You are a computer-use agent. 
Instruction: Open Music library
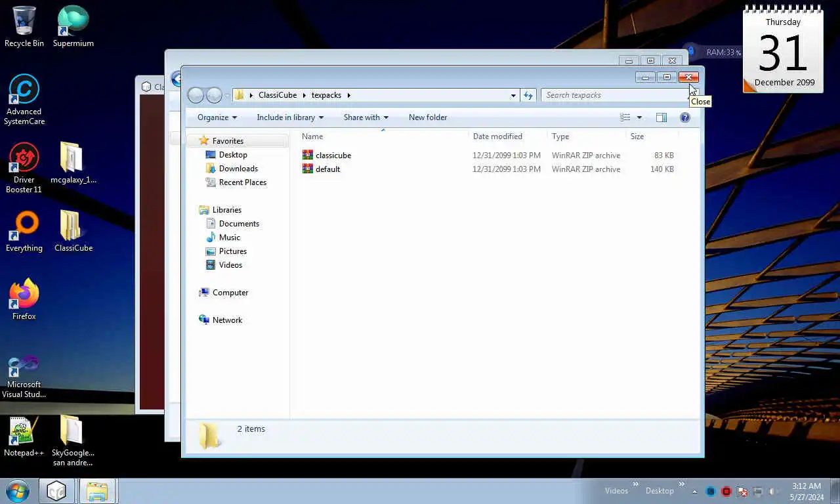(230, 238)
